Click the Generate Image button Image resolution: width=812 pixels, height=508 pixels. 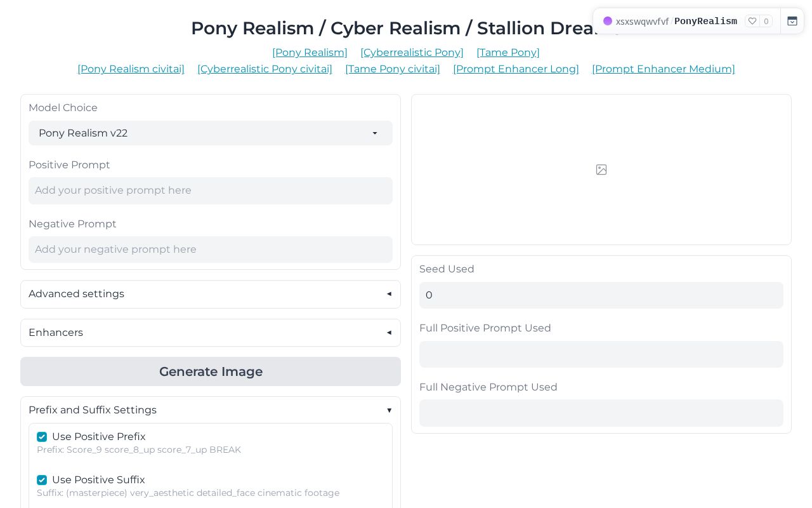pos(211,371)
